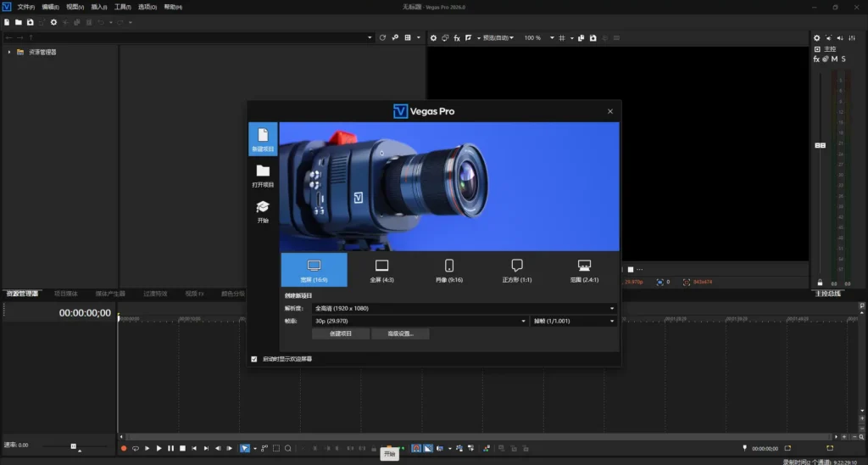
Task: Open the View menu
Action: (75, 7)
